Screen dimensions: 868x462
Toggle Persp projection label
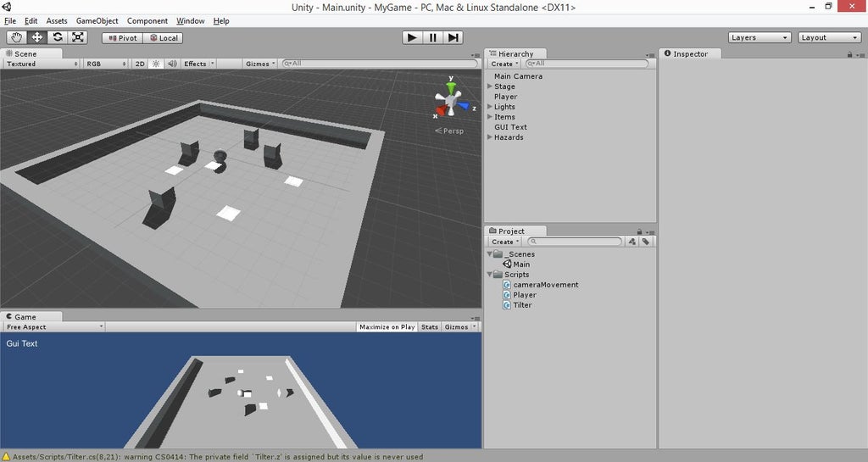(449, 131)
